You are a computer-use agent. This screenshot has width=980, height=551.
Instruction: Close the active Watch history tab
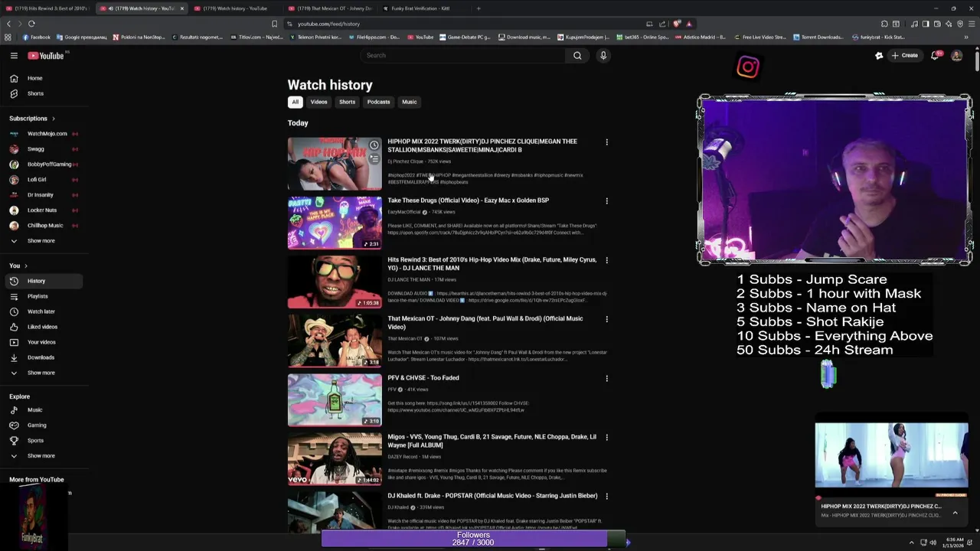pos(181,8)
